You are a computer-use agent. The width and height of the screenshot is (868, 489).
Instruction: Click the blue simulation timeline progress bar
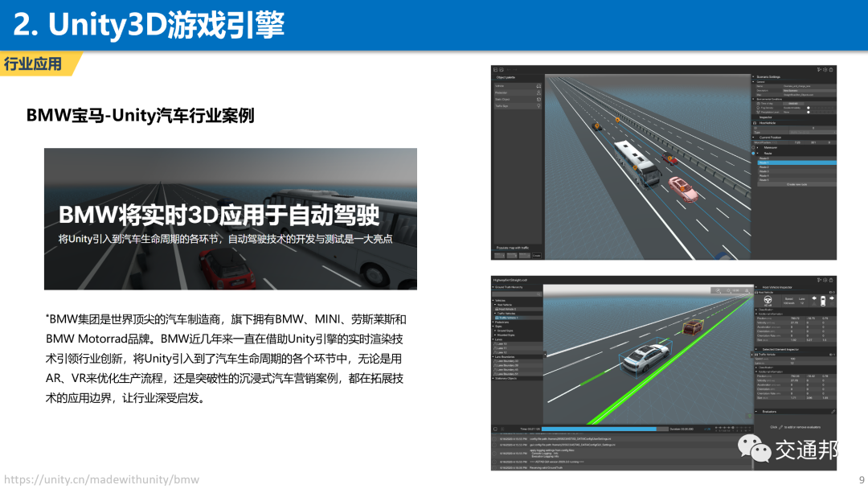point(605,429)
